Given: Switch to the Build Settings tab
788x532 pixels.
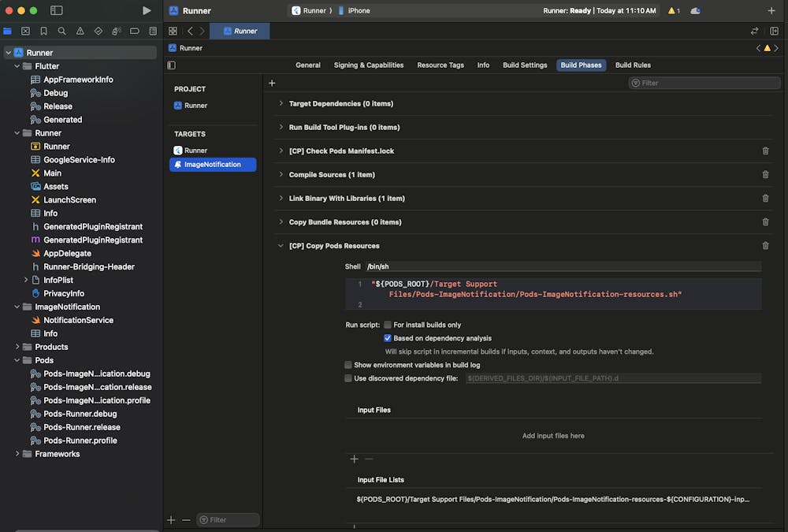Looking at the screenshot, I should (x=525, y=65).
